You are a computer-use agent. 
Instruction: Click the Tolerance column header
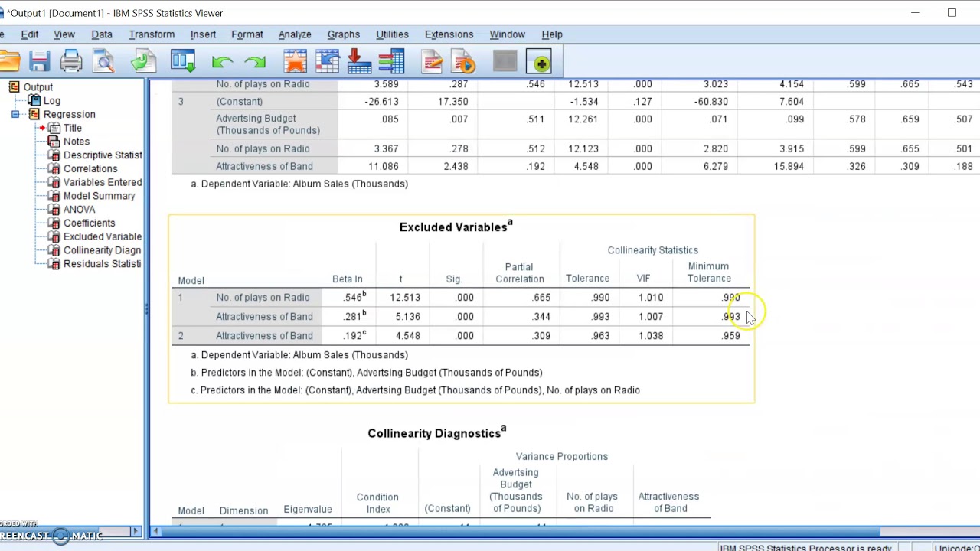point(587,279)
